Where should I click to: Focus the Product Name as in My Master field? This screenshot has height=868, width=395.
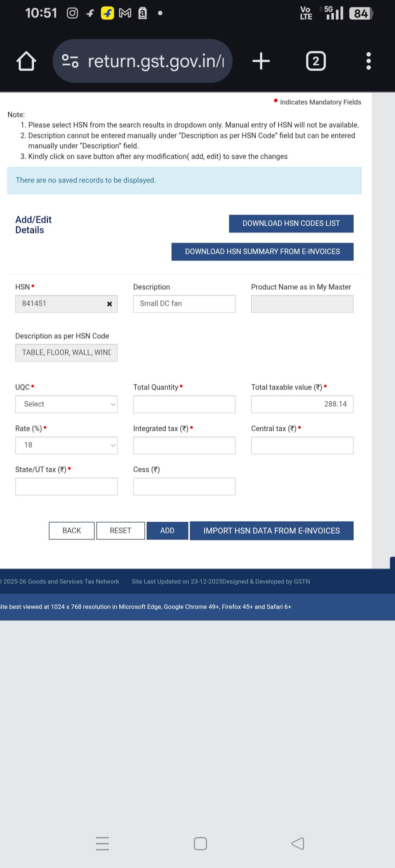click(x=302, y=304)
